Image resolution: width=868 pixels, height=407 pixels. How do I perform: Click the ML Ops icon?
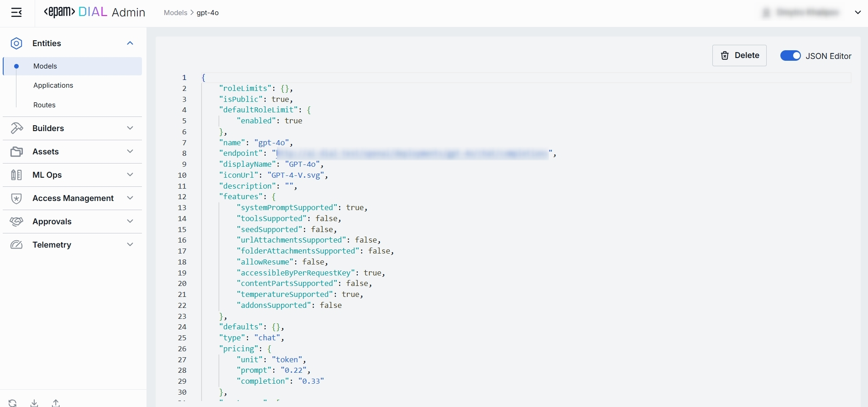click(16, 175)
